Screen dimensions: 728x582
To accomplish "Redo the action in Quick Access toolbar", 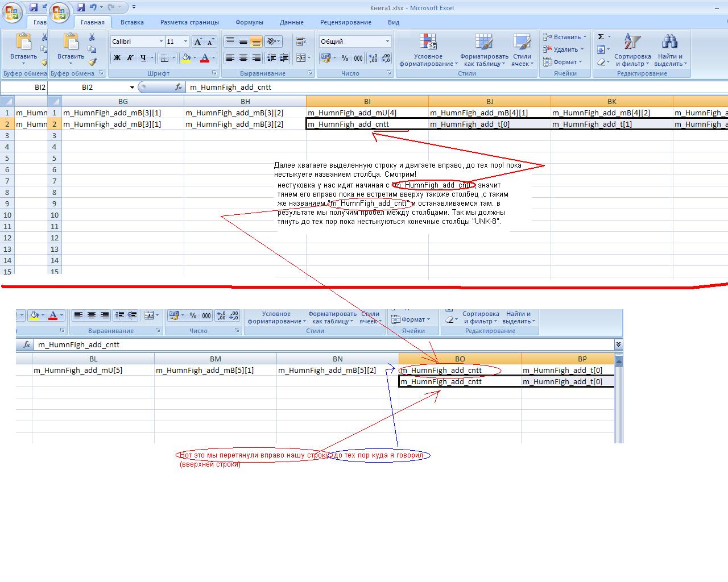I will coord(111,7).
